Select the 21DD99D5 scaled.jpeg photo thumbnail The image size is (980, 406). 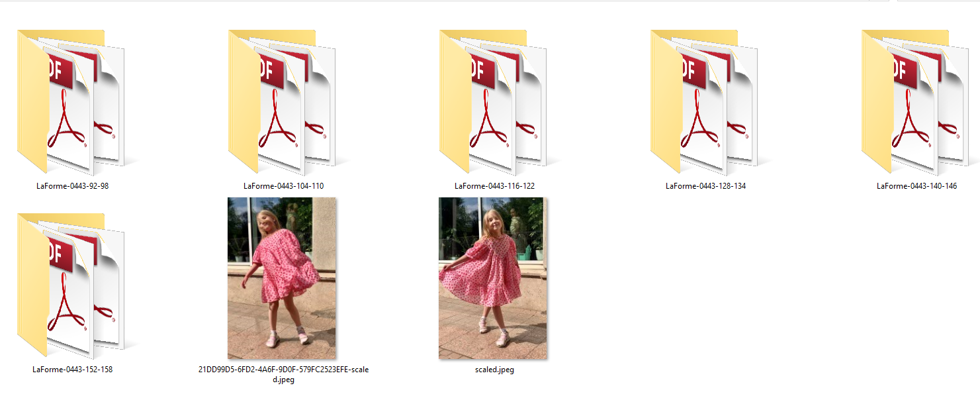point(282,278)
